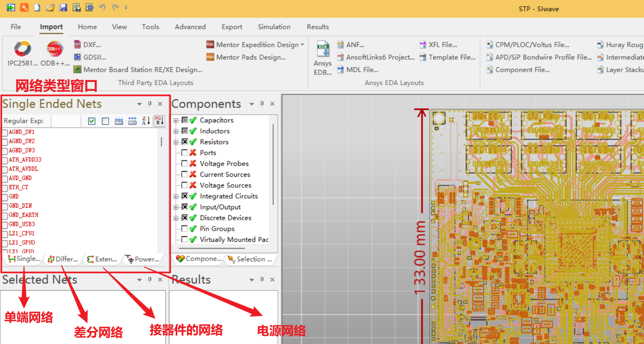
Task: Redo the last action
Action: tap(116, 7)
